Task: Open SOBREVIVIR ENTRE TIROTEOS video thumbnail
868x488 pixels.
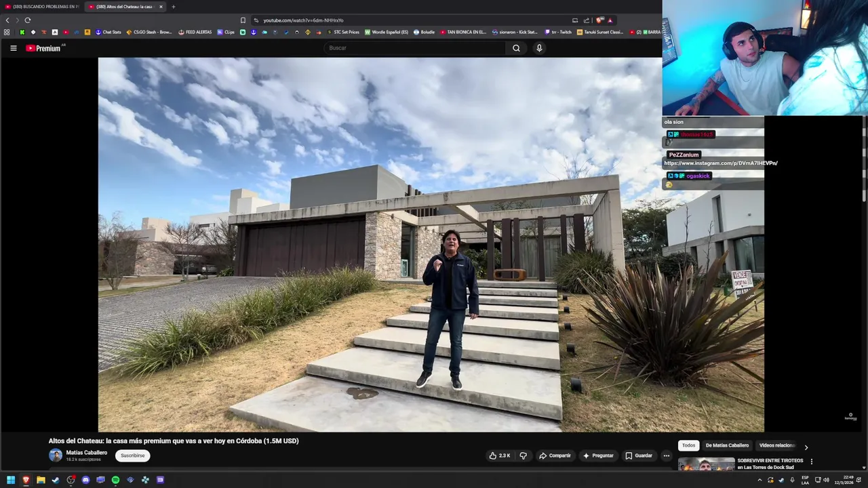Action: (706, 464)
